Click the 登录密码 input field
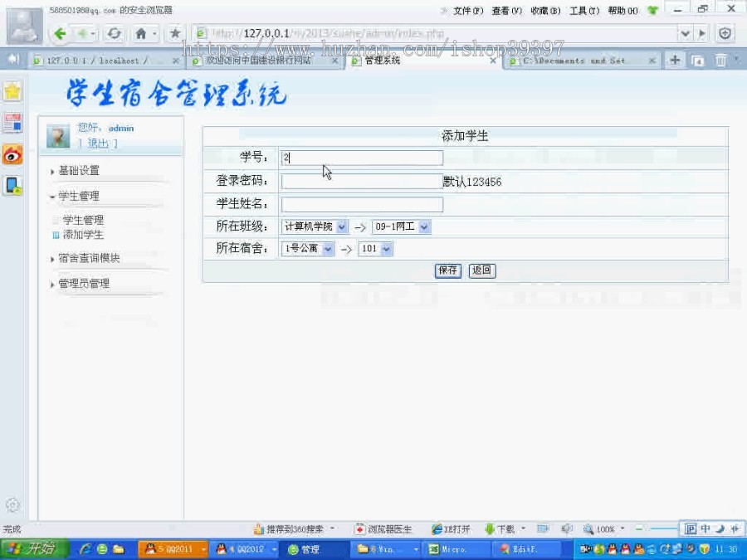Image resolution: width=747 pixels, height=560 pixels. [x=362, y=182]
